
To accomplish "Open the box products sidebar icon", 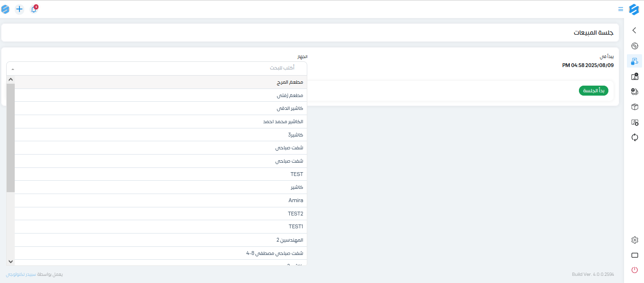I will tap(635, 107).
